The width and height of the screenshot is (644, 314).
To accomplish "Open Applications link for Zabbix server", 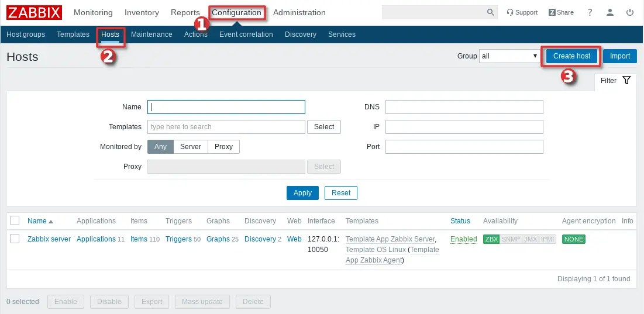I will coord(96,239).
